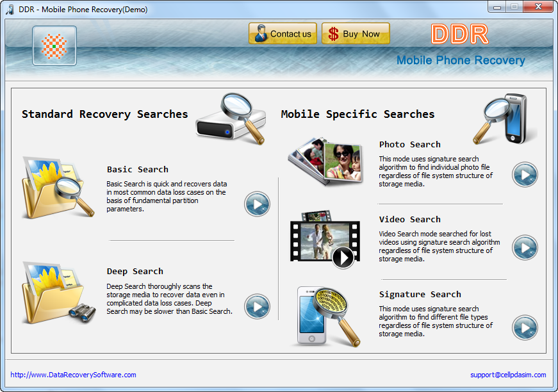This screenshot has height=392, width=558.
Task: Click the mobile phone magnifier graphic
Action: pyautogui.click(x=505, y=118)
